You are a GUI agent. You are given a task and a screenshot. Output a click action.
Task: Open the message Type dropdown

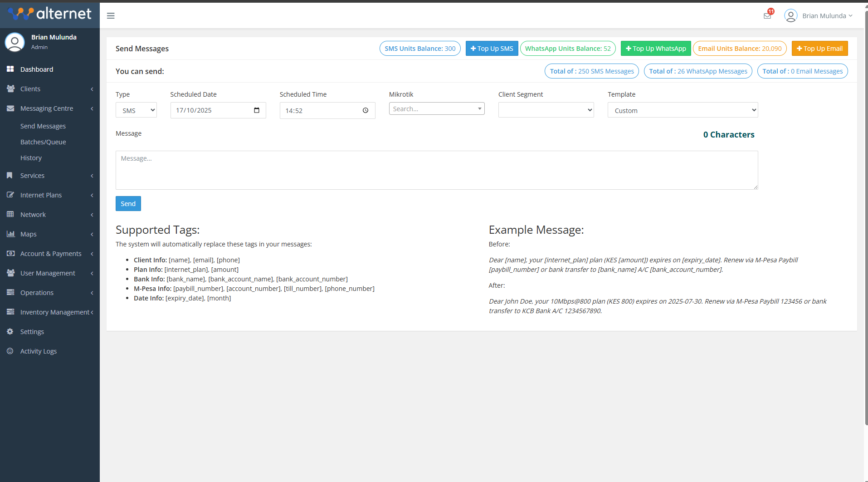click(136, 110)
